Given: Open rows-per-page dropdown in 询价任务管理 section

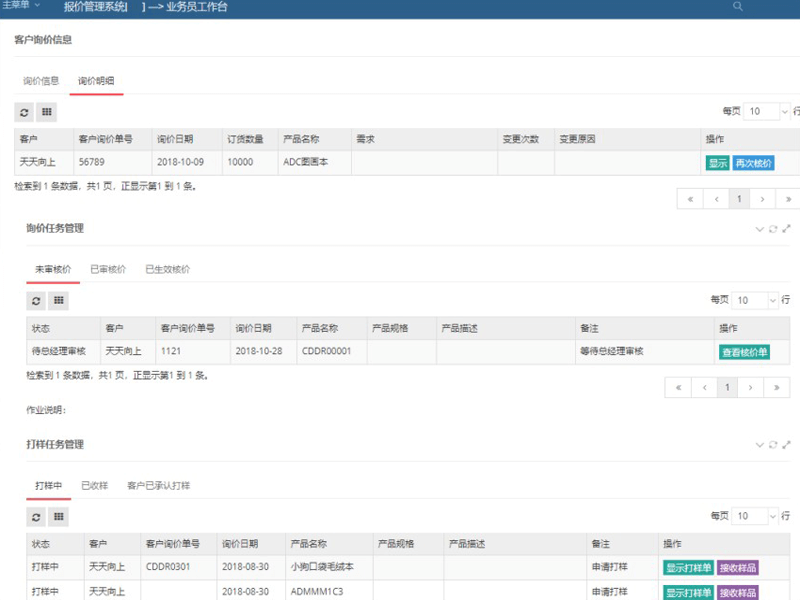Looking at the screenshot, I should pos(755,300).
